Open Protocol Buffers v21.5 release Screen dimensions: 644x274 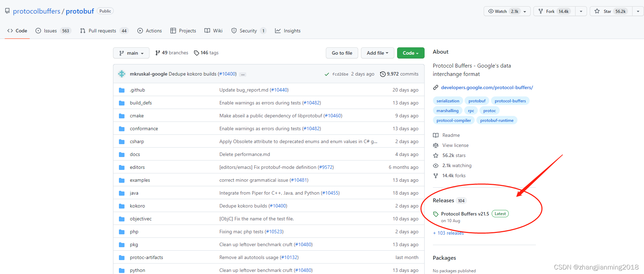click(x=465, y=214)
